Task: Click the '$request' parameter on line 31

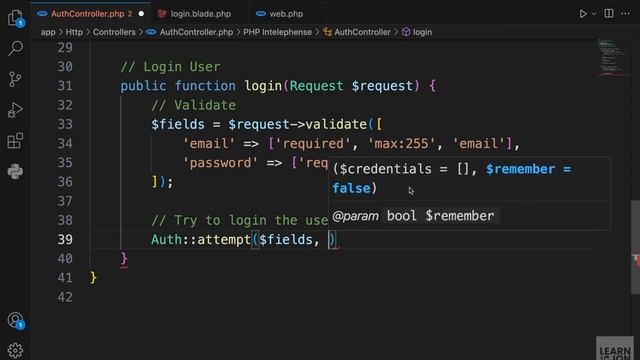Action: tap(382, 86)
